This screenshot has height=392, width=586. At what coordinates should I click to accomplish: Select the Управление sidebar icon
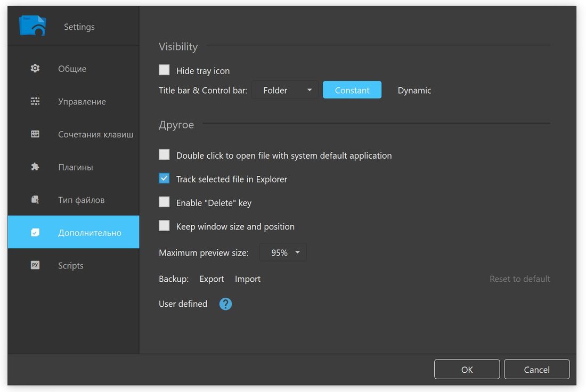[x=35, y=101]
